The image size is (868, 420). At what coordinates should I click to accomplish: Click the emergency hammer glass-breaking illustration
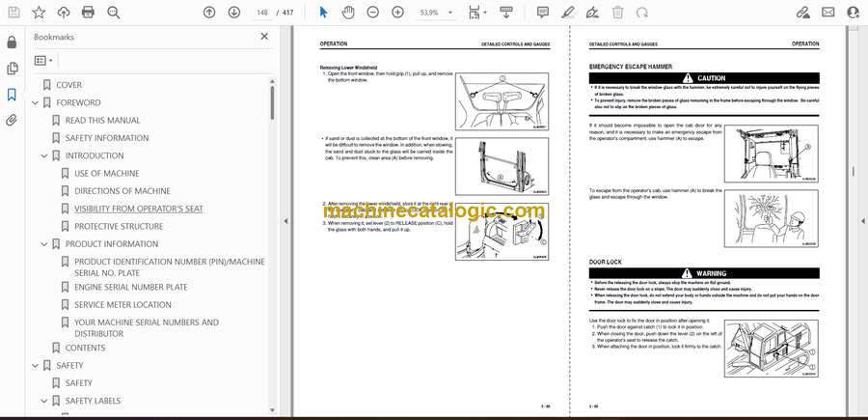coord(771,218)
